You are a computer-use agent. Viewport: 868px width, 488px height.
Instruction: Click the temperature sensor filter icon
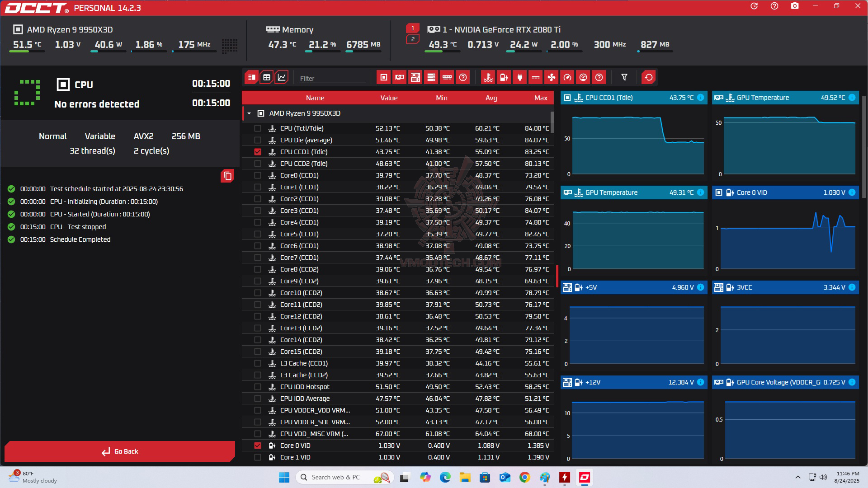coord(488,77)
